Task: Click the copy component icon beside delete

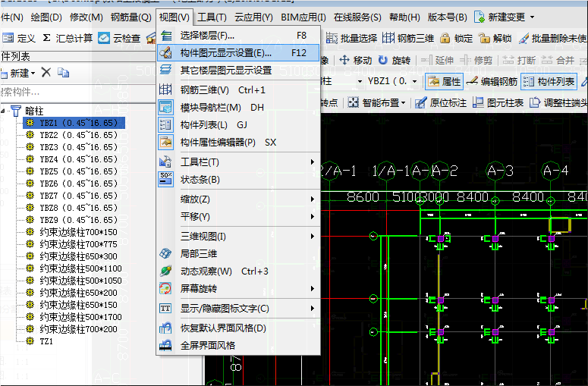Action: click(63, 72)
